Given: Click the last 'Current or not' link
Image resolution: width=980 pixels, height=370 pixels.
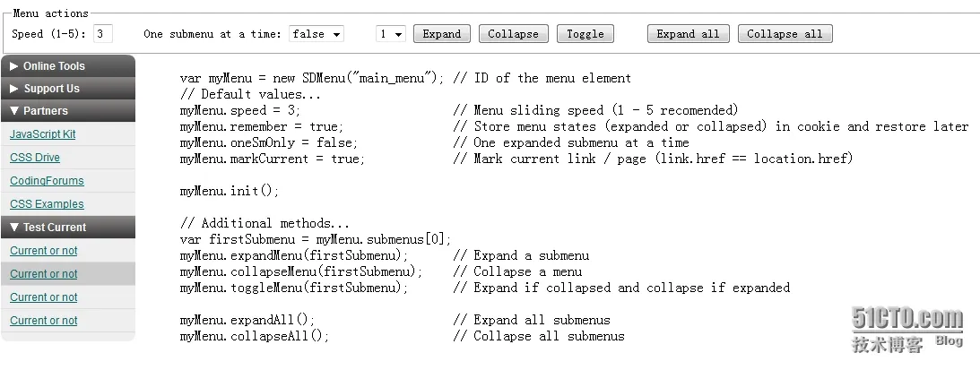Looking at the screenshot, I should [x=44, y=321].
